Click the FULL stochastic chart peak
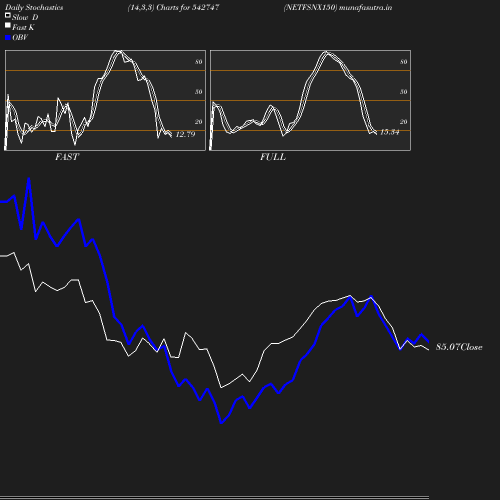Image resolution: width=500 pixels, height=500 pixels. pyautogui.click(x=326, y=52)
